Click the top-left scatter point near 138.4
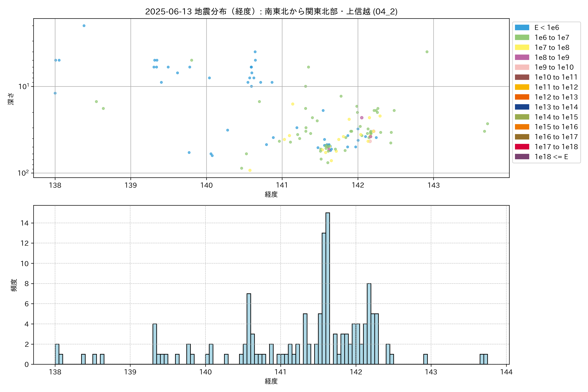This screenshot has width=588, height=392. (84, 26)
